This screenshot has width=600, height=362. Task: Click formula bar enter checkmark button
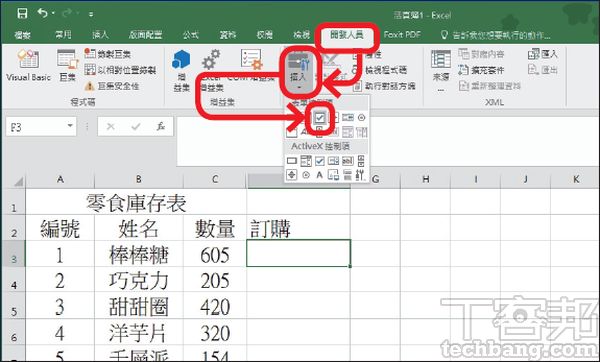[135, 126]
